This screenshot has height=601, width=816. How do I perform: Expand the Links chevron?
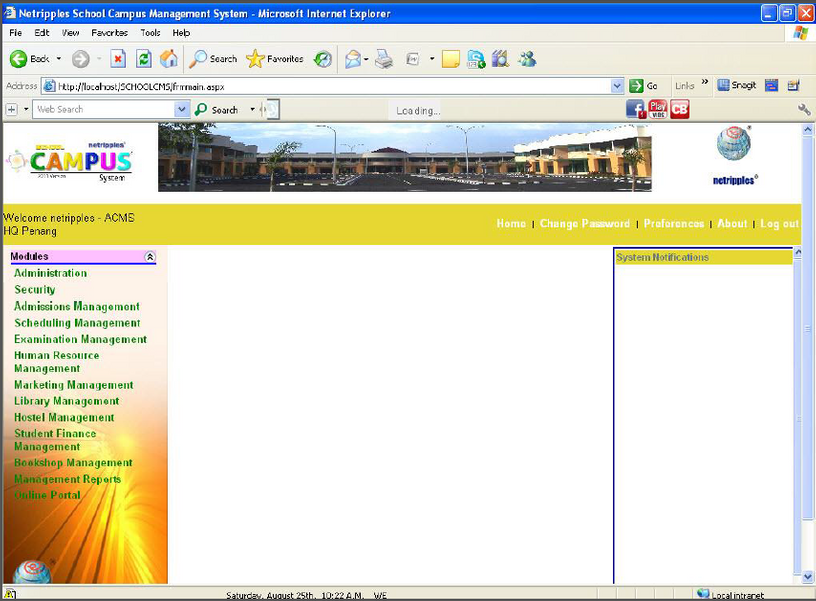[705, 82]
